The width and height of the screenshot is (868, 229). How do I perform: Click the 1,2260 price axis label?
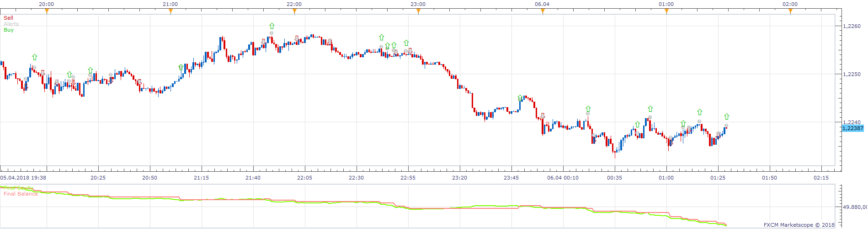pos(852,26)
